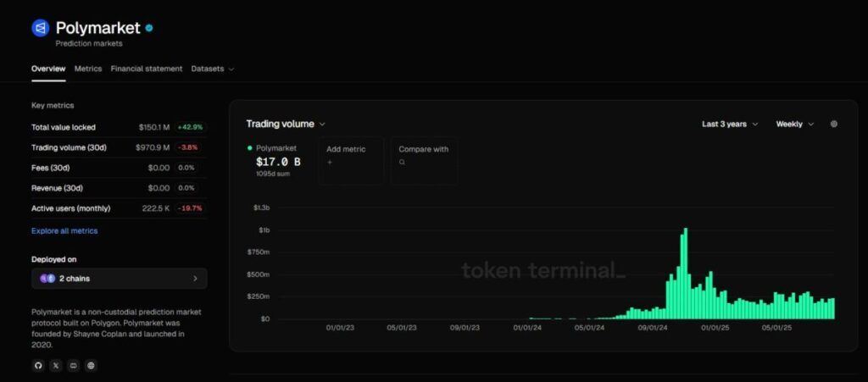Screen dimensions: 868x382
Task: Click the verified badge beside Polymarket
Action: pyautogui.click(x=149, y=28)
